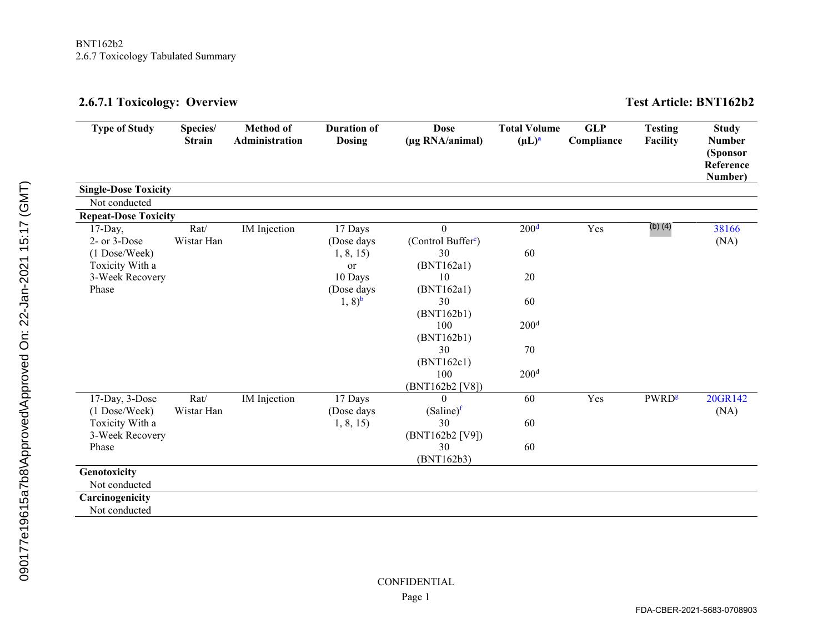This screenshot has height=644, width=833.
Task: Click '(Saline)' dose label
Action: tap(443, 411)
